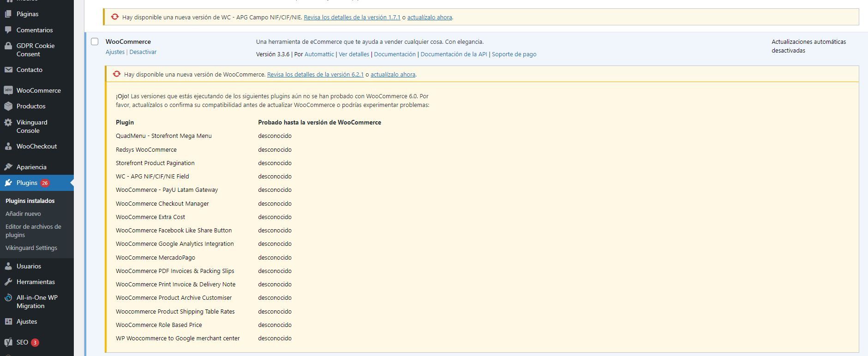Update WooCommerce with actualízalo ahora
The height and width of the screenshot is (356, 868).
(x=393, y=74)
